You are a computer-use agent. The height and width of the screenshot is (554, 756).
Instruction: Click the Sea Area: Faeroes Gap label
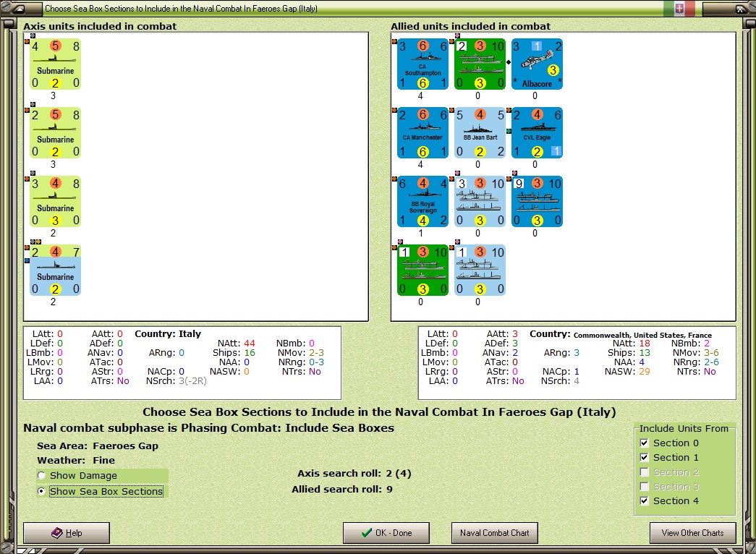tap(98, 446)
